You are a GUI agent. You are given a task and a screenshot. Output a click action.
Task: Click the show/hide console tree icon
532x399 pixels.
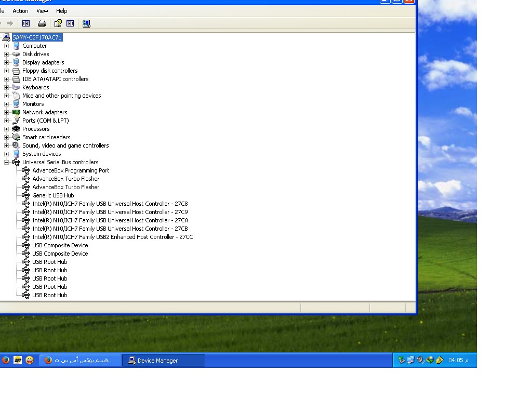click(26, 23)
